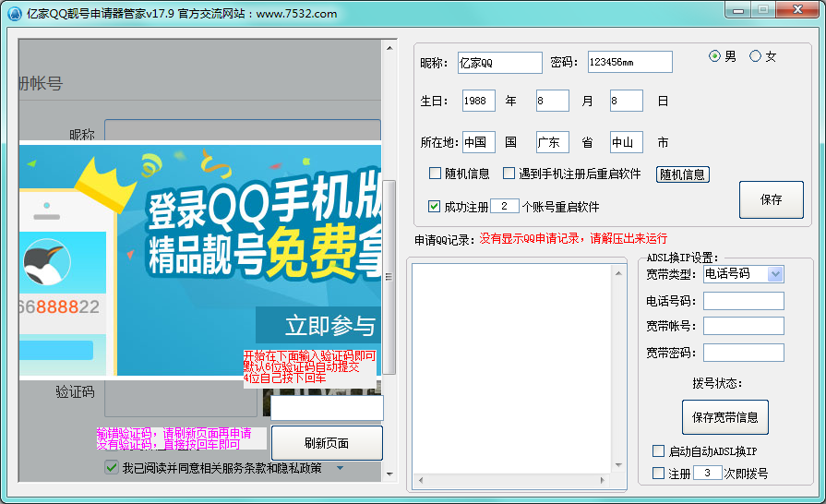Screen dimensions: 826x504
Task: Click the empty QQ application record list
Action: pyautogui.click(x=511, y=368)
